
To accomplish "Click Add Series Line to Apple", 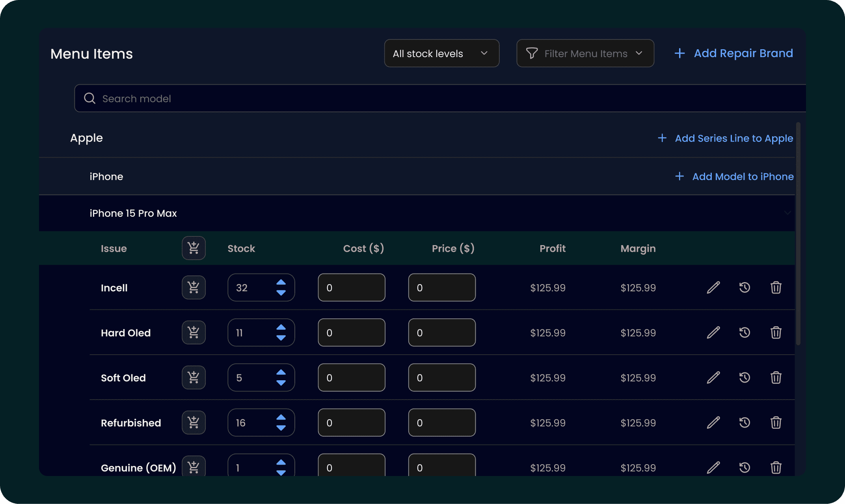I will 725,138.
